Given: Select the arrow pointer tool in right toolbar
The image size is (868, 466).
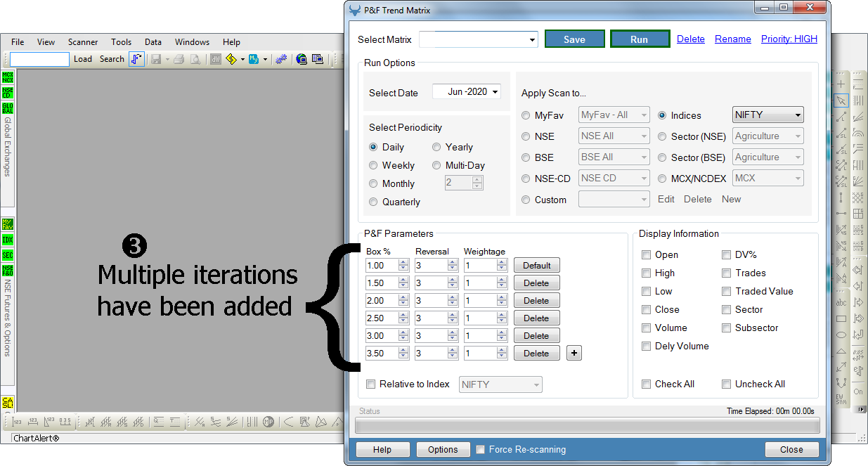Looking at the screenshot, I should click(841, 101).
